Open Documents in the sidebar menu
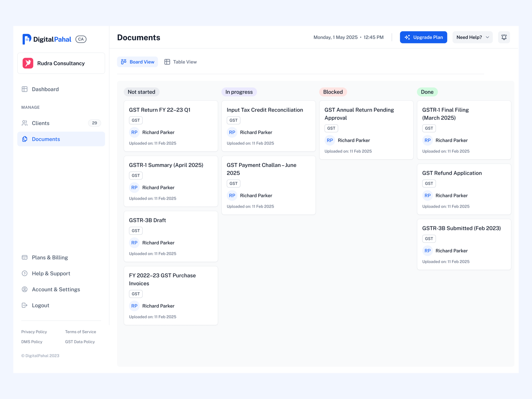The height and width of the screenshot is (399, 532). 46,139
